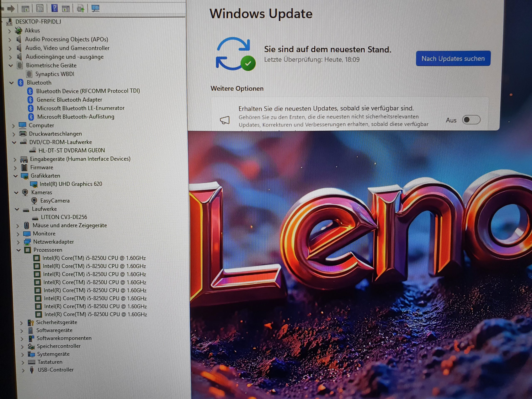This screenshot has width=532, height=399.
Task: Select the Intel(R) UHD Graphics 620 device
Action: (70, 184)
